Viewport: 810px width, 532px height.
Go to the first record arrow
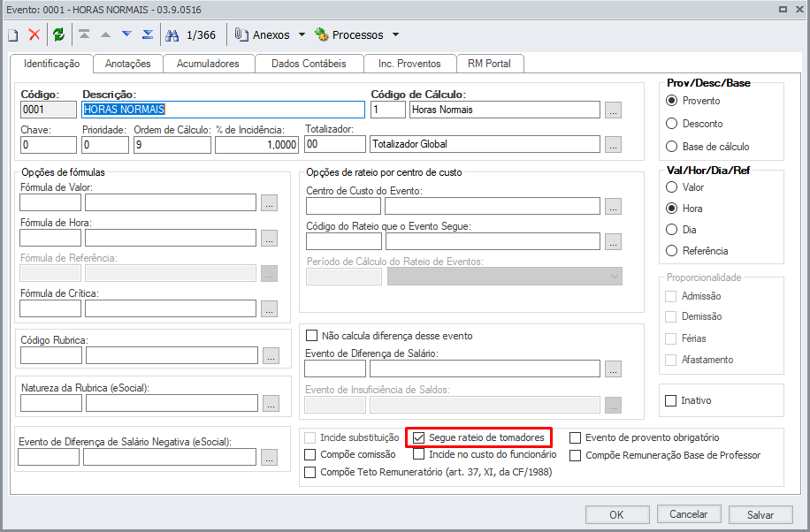[x=84, y=34]
